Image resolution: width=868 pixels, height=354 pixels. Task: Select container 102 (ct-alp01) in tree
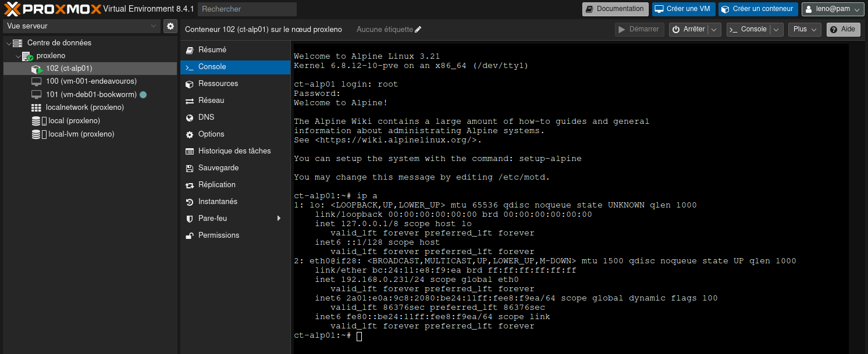(x=69, y=69)
